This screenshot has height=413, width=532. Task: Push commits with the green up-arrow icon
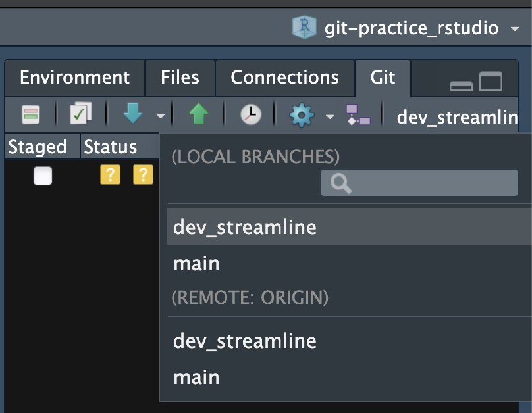(x=198, y=113)
